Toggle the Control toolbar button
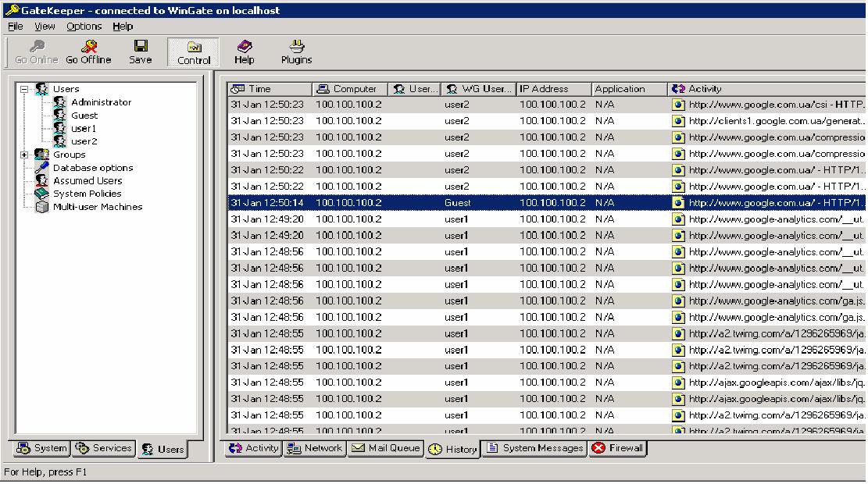 click(x=194, y=52)
